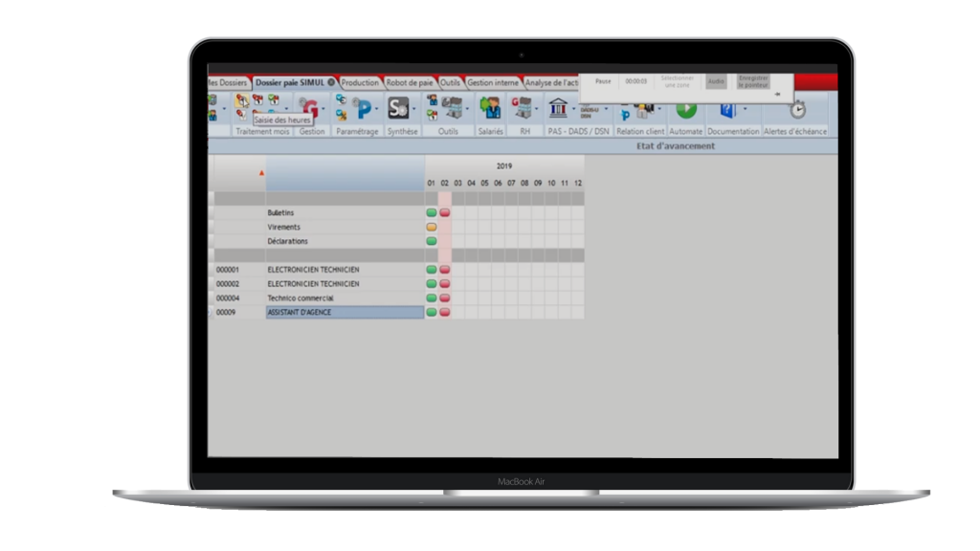Screen dimensions: 980x551
Task: Click Pause on the recorder bar
Action: point(603,81)
